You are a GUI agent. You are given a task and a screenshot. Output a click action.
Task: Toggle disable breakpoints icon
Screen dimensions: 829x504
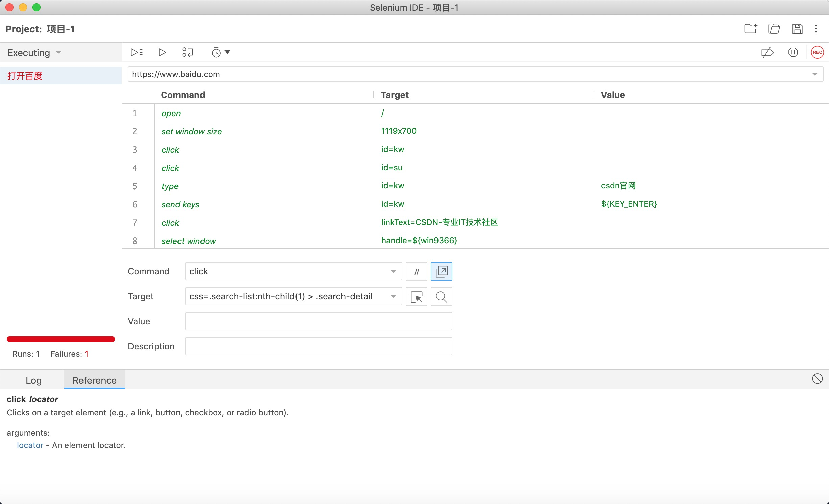(767, 52)
